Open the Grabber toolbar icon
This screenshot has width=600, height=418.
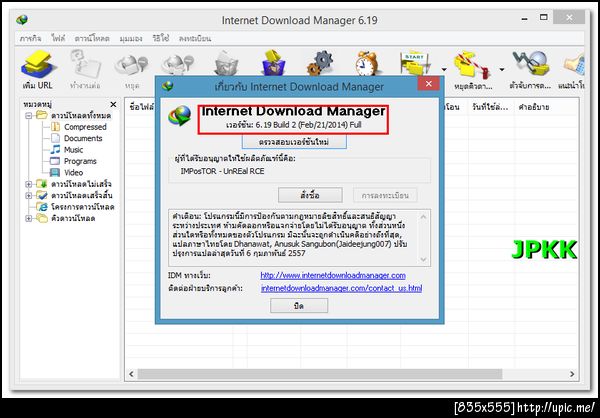(x=530, y=64)
